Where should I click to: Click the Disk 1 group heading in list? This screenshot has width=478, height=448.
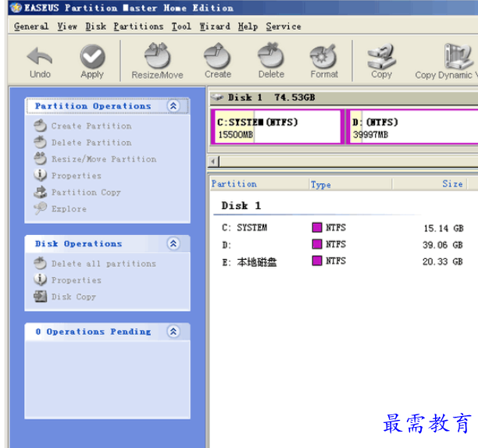[x=241, y=205]
